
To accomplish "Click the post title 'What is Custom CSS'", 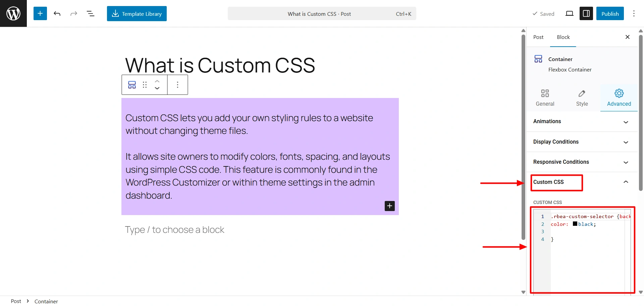I will [x=220, y=65].
